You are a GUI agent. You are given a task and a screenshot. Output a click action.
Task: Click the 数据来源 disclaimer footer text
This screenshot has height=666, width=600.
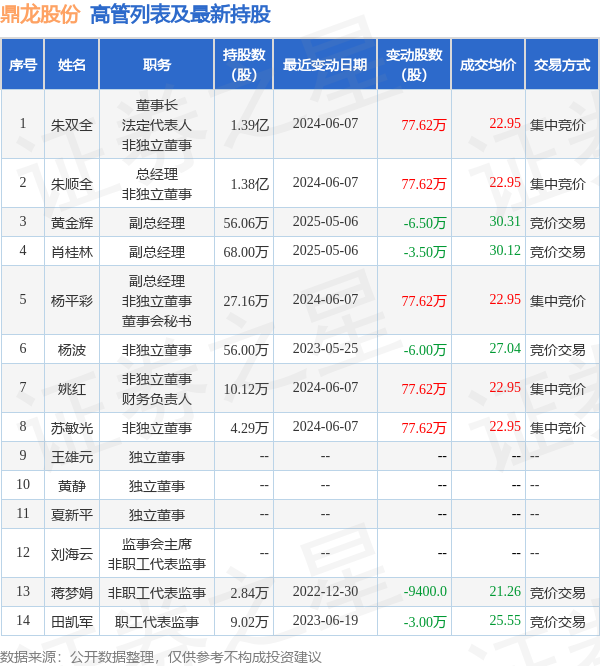click(161, 657)
